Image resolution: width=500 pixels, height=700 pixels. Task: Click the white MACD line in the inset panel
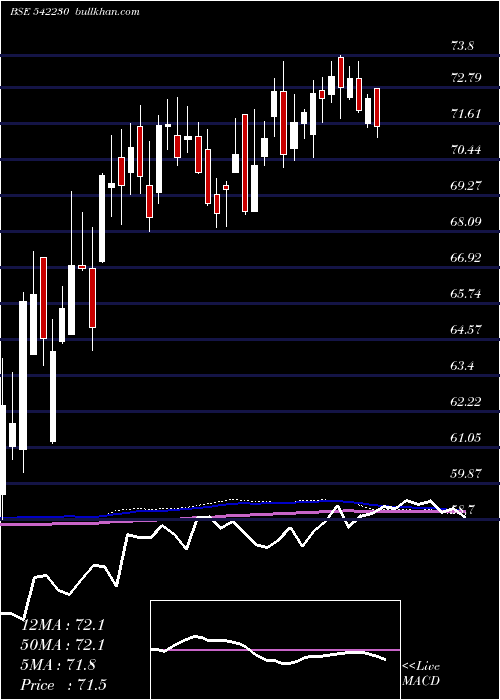268,650
